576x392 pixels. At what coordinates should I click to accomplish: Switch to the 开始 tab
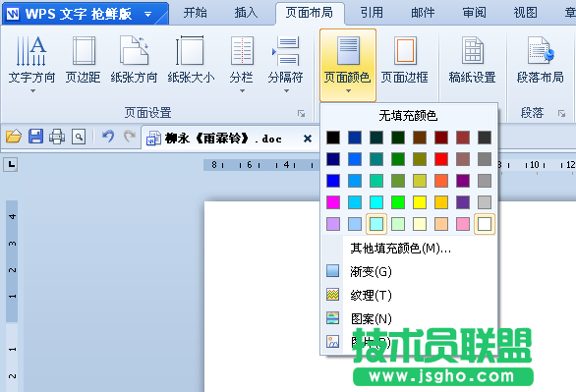[x=195, y=13]
